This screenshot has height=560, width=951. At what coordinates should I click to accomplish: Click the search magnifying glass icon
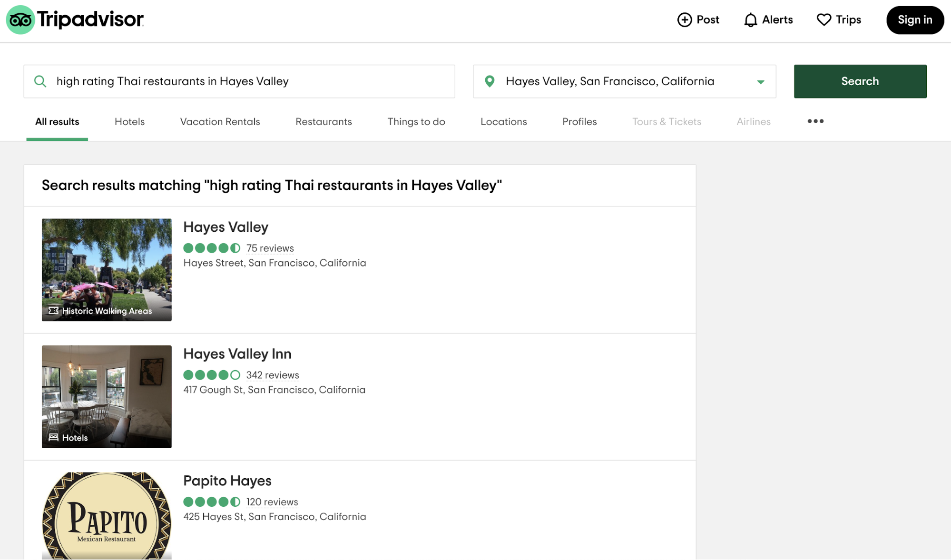tap(40, 81)
